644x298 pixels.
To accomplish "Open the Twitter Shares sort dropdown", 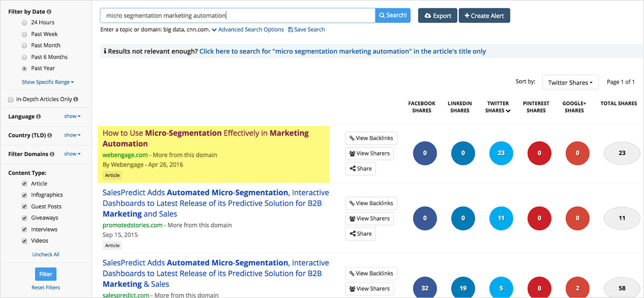I will click(570, 82).
